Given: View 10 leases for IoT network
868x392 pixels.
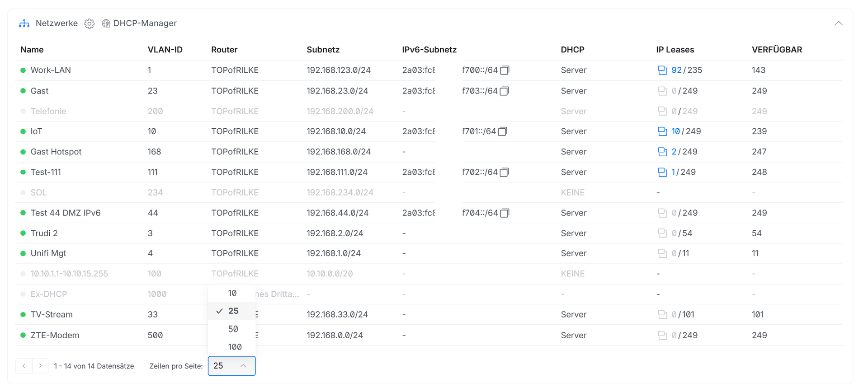Looking at the screenshot, I should (675, 131).
